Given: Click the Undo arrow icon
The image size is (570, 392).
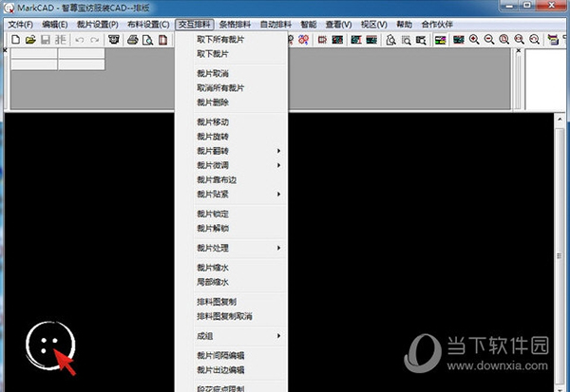Looking at the screenshot, I should 80,40.
